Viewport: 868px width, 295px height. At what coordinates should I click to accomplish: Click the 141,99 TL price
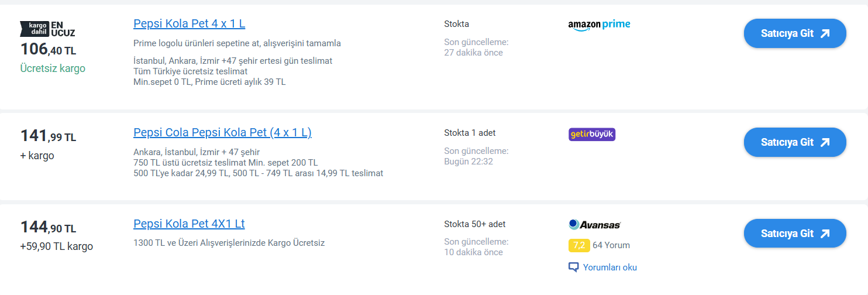click(x=48, y=136)
